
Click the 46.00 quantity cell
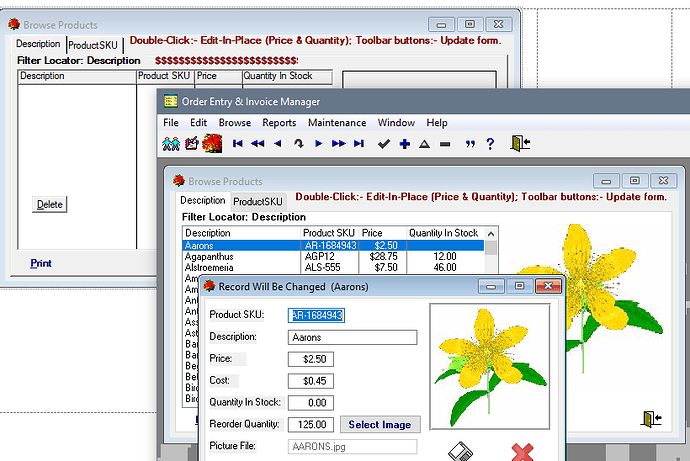(x=445, y=267)
